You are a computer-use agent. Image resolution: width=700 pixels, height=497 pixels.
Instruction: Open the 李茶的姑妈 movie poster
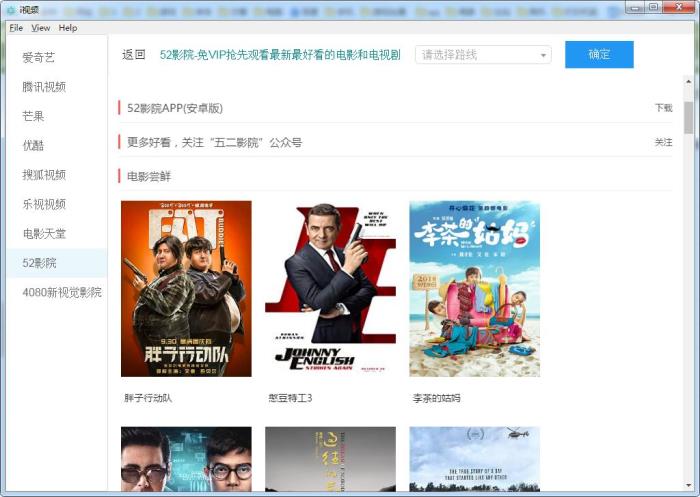tap(475, 288)
